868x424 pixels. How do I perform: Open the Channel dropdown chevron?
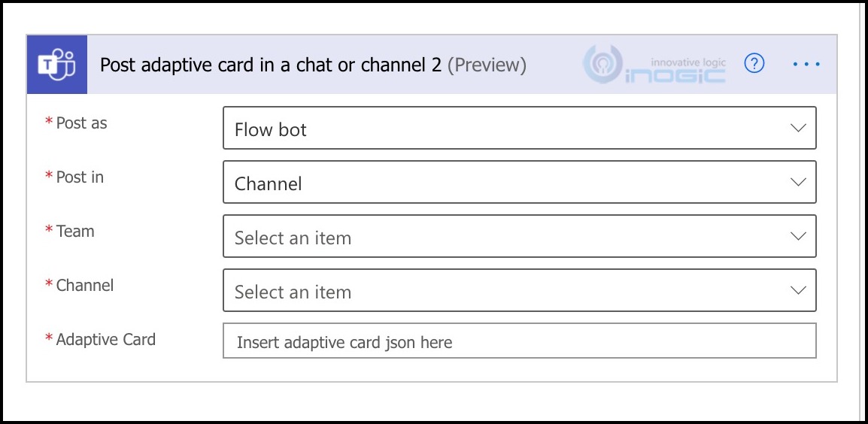pyautogui.click(x=798, y=291)
